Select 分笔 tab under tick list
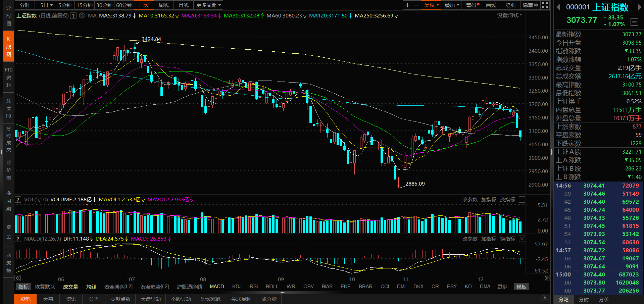 pos(564,299)
